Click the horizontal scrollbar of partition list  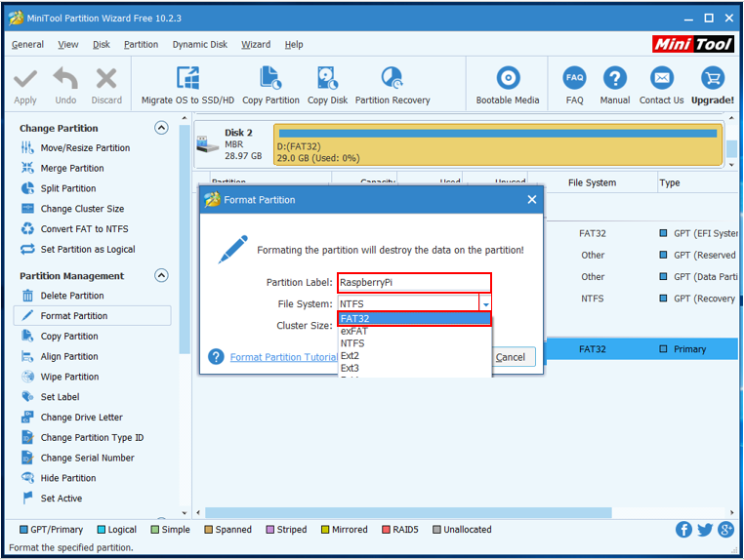(408, 512)
